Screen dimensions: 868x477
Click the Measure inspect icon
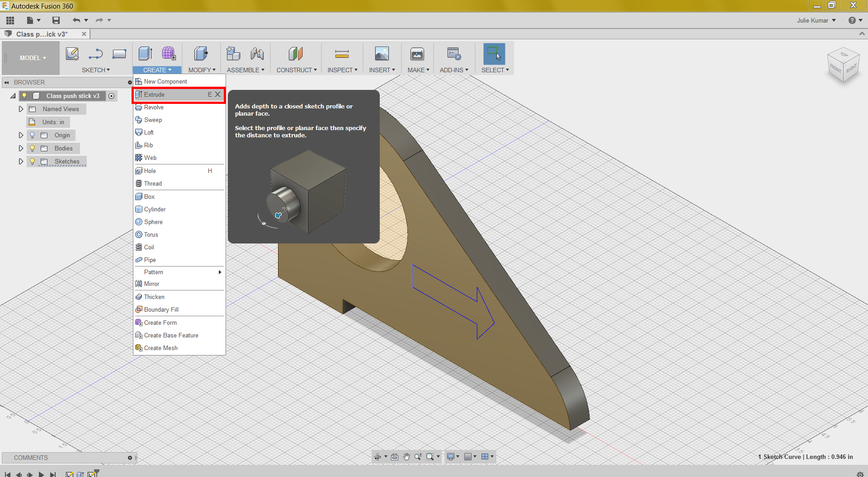point(342,54)
